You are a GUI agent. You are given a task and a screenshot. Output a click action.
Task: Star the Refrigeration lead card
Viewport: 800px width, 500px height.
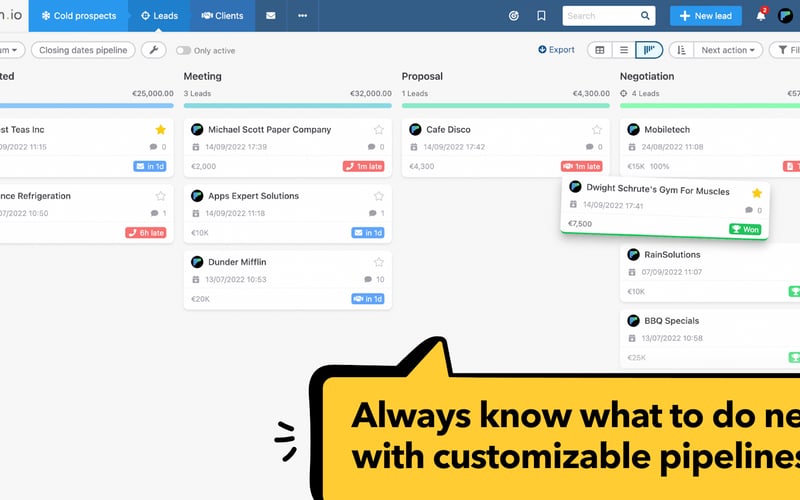point(161,196)
